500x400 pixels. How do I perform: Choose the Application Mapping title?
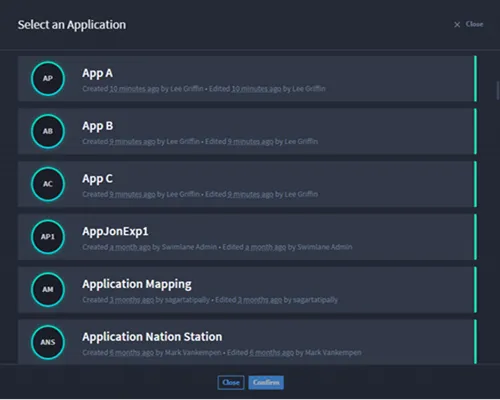pos(137,284)
